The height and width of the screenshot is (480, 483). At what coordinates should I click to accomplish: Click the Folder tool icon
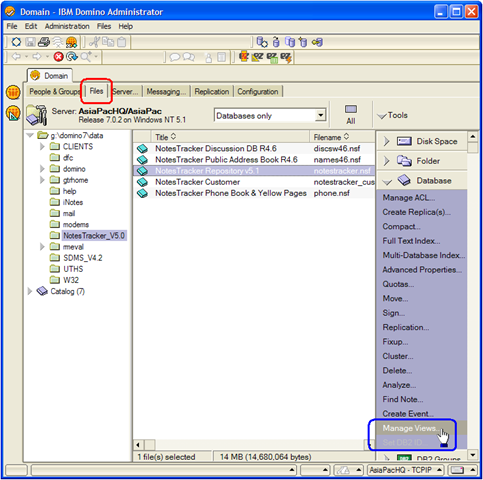pos(404,161)
